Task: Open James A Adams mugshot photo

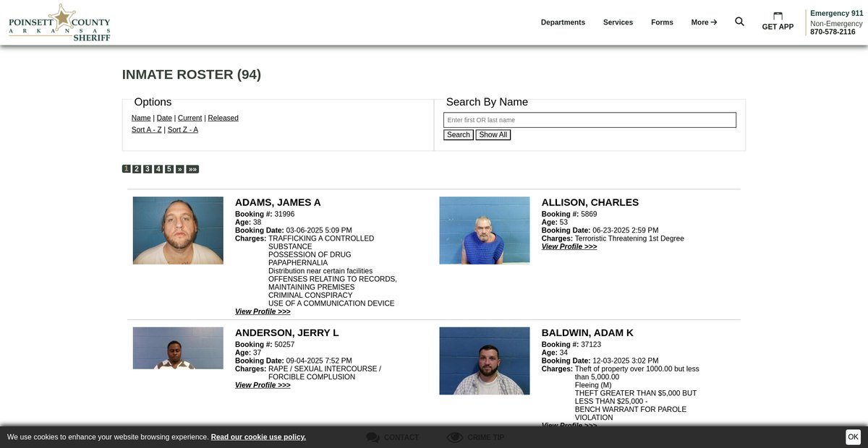Action: pos(178,231)
